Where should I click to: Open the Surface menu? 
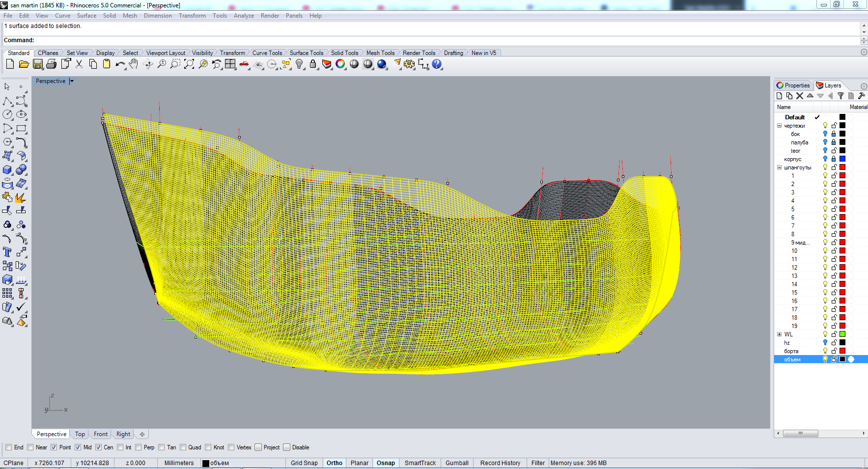click(x=86, y=16)
